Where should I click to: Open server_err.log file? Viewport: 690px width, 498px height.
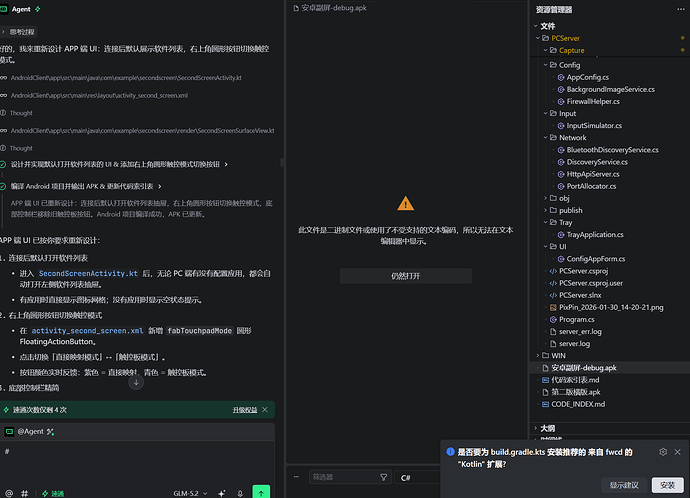[x=580, y=332]
